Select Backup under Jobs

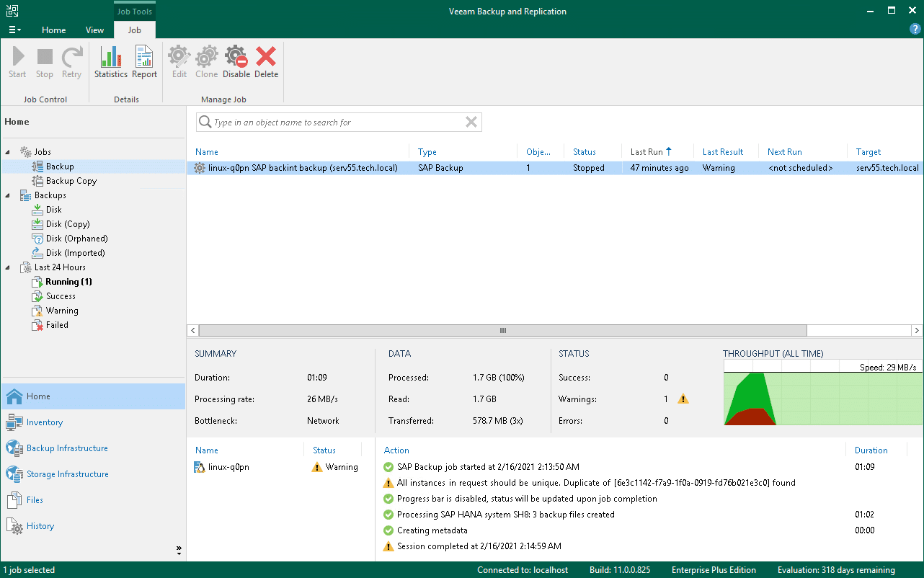click(x=60, y=166)
